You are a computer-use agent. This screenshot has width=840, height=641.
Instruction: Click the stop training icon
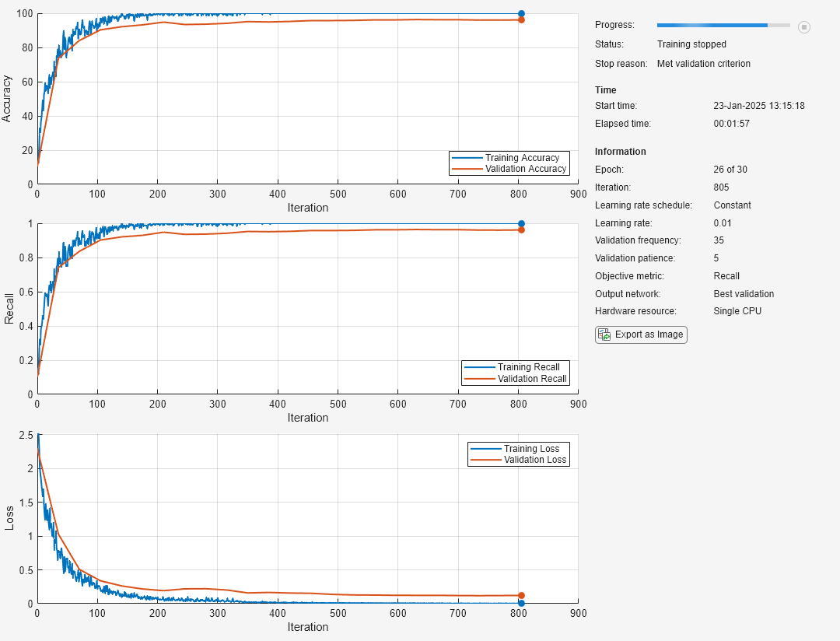[x=804, y=26]
